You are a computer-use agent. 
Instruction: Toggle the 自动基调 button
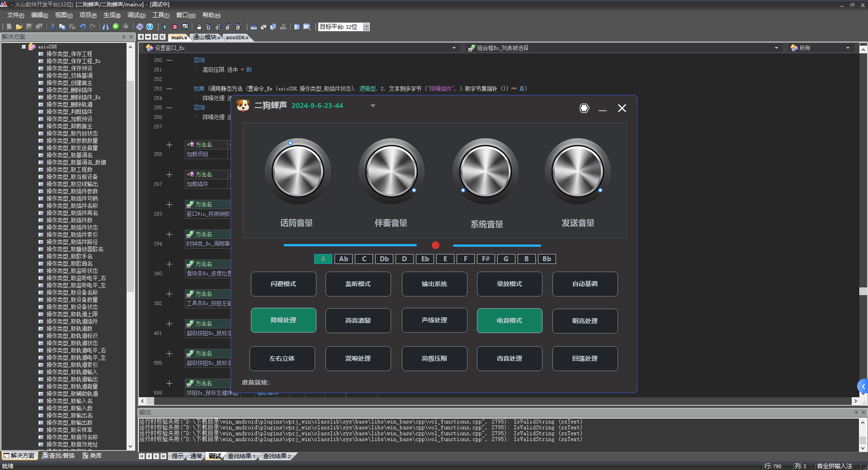click(585, 284)
